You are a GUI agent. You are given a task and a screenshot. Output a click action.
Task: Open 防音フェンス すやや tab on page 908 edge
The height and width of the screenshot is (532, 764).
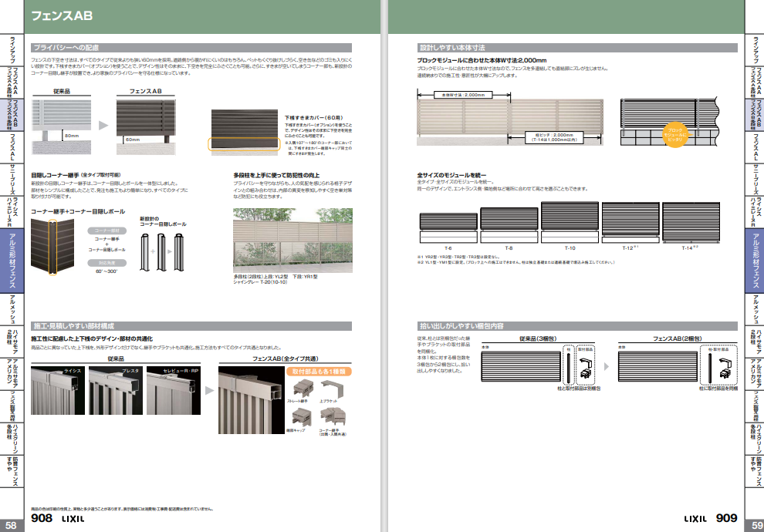coord(12,472)
